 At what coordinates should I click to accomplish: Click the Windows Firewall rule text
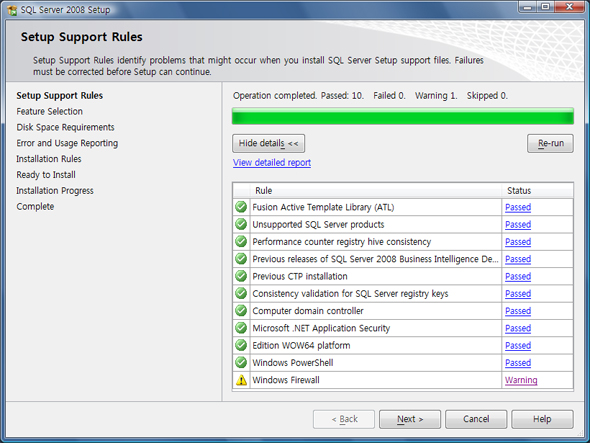click(286, 380)
